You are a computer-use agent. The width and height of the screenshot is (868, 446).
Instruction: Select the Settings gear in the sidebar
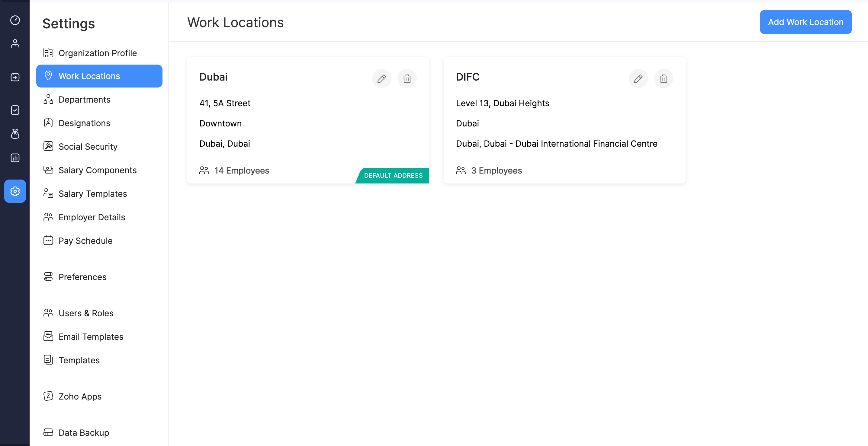coord(15,191)
